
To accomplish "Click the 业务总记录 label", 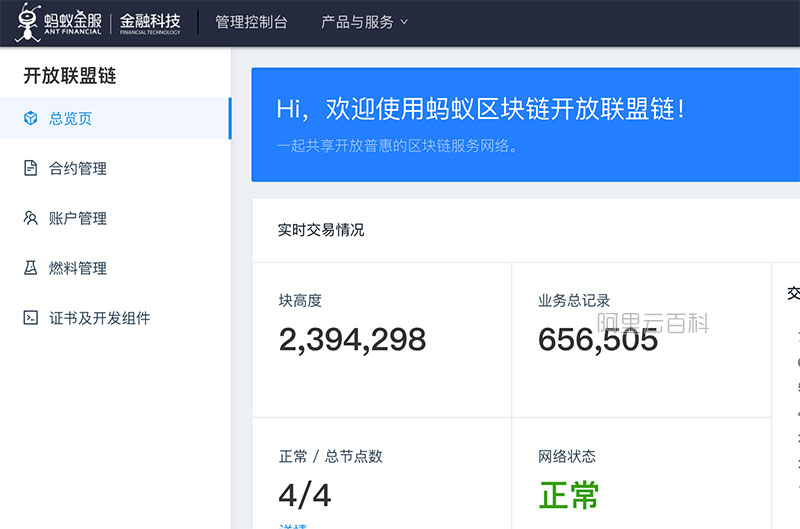I will (x=574, y=300).
